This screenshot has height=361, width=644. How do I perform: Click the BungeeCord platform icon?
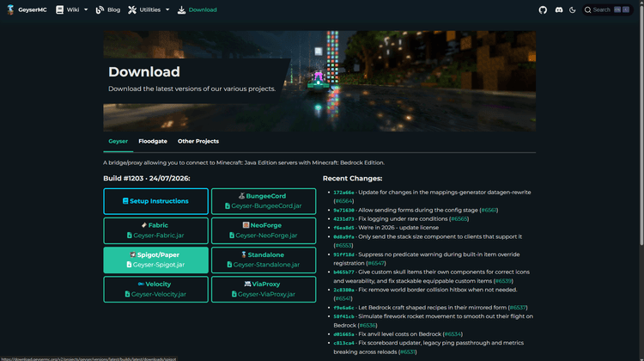click(x=241, y=196)
